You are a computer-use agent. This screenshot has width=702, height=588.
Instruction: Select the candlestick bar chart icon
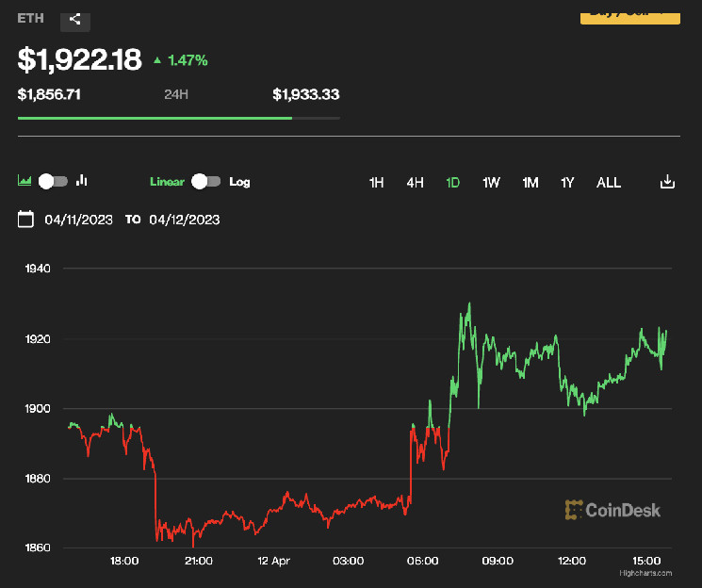(x=82, y=181)
